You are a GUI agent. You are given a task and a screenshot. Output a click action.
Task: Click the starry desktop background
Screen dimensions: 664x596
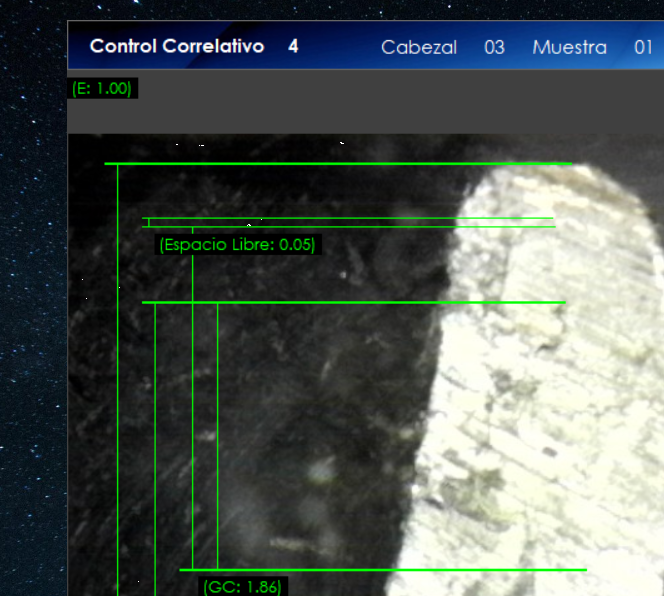point(32,300)
